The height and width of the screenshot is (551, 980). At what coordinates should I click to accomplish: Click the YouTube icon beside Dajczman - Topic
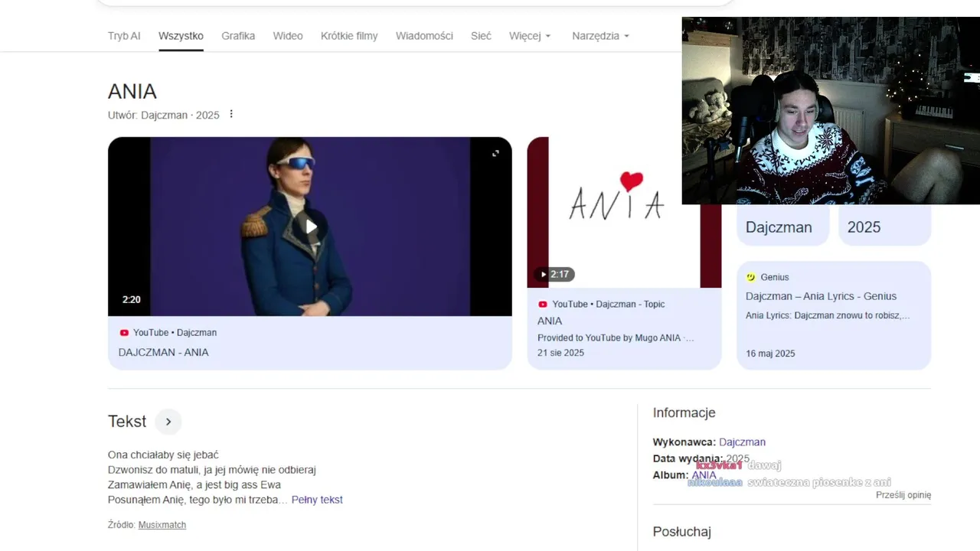point(543,304)
